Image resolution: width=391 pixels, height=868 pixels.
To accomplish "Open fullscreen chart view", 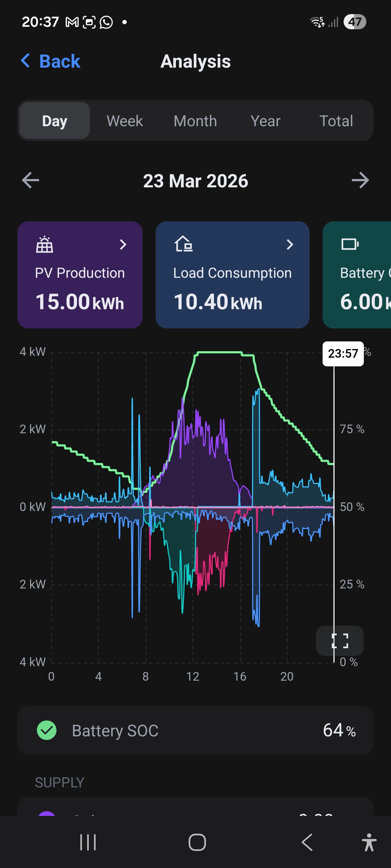I will (340, 641).
